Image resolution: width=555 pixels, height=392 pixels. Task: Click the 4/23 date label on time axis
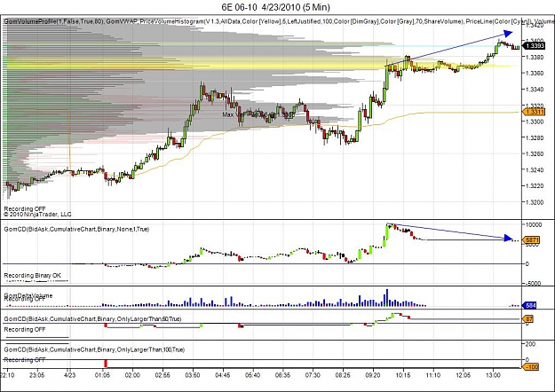(70, 375)
